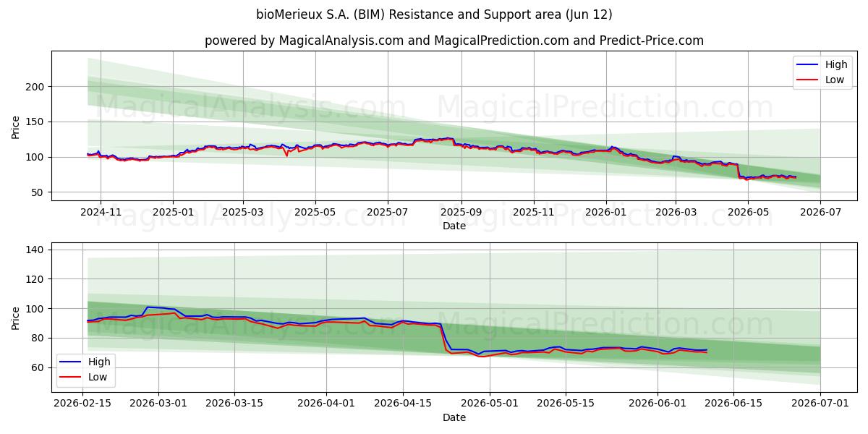This screenshot has height=434, width=868.
Task: Click the '2026-04-01' x-axis label on bottom chart
Action: coord(325,404)
